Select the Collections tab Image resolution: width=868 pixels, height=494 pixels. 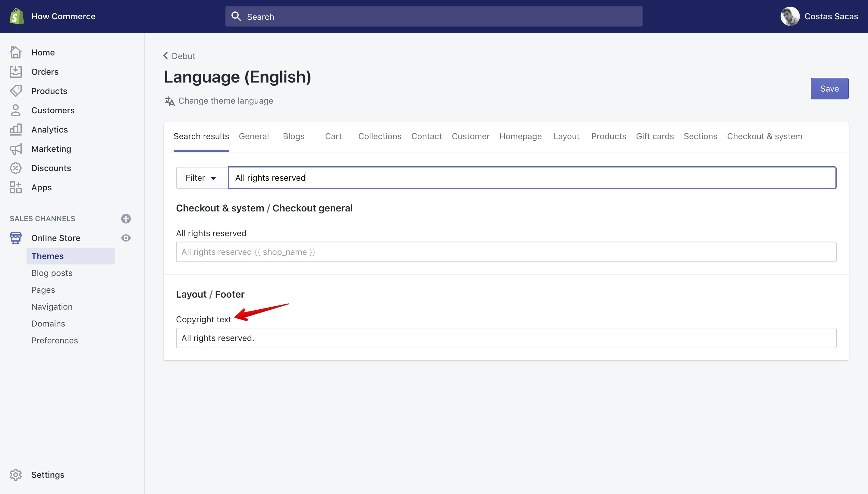point(380,136)
